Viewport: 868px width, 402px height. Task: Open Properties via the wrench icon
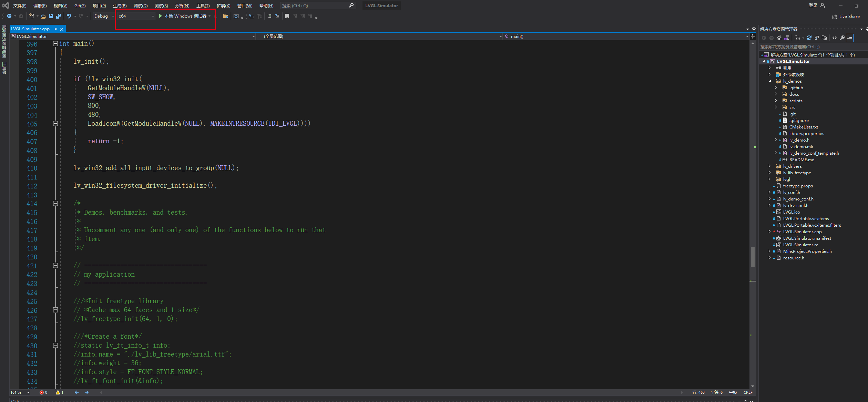point(843,38)
